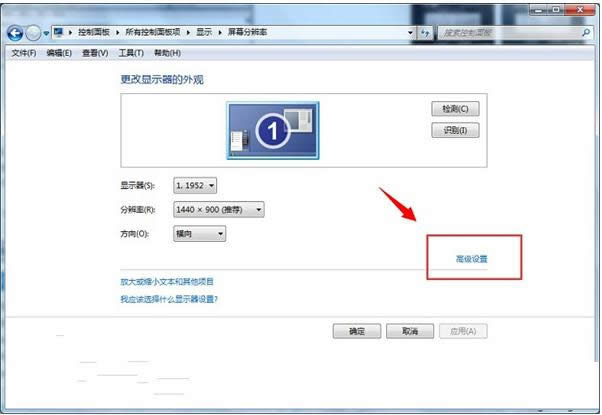Open 放大或缩小文本和其他项目 link
Screen dimensions: 602x415
(167, 282)
